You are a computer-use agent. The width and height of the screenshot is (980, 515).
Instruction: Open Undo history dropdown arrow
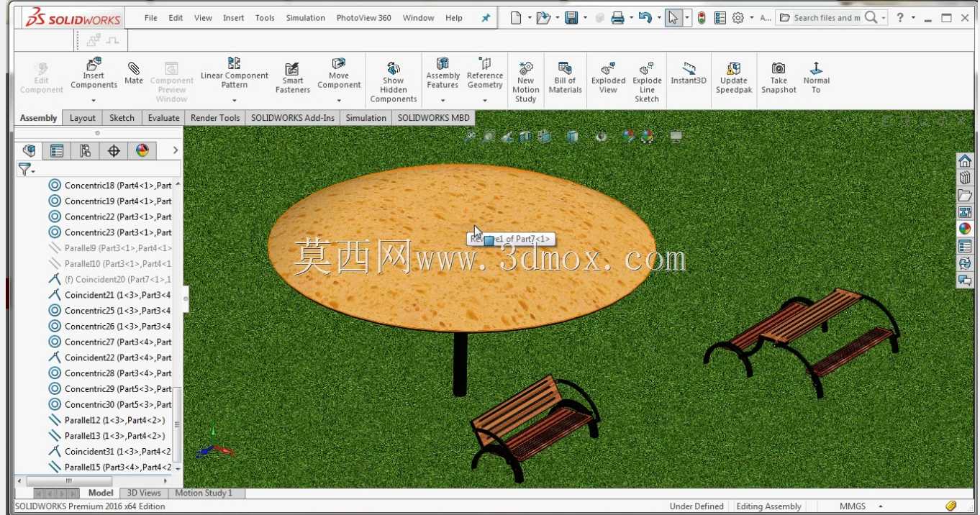pyautogui.click(x=658, y=18)
